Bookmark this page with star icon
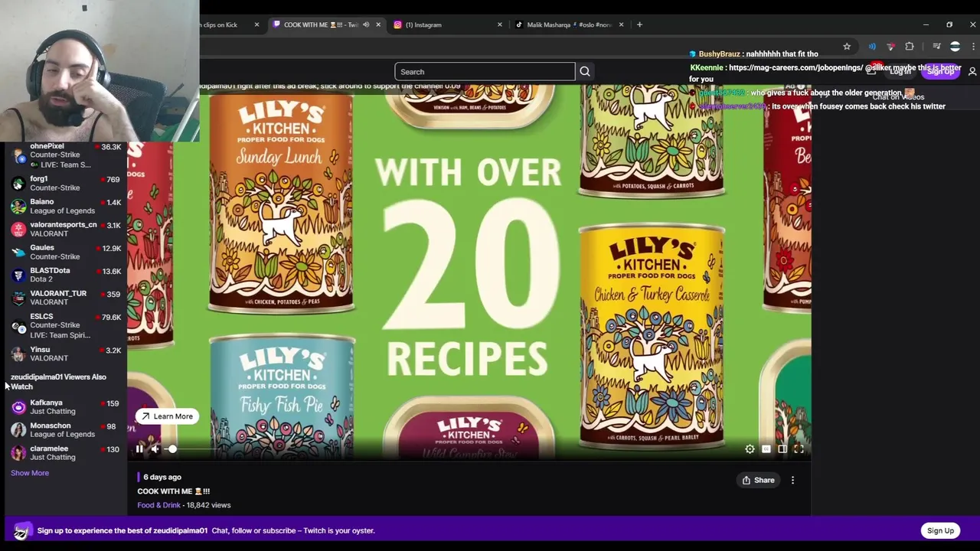The image size is (980, 551). coord(847,47)
